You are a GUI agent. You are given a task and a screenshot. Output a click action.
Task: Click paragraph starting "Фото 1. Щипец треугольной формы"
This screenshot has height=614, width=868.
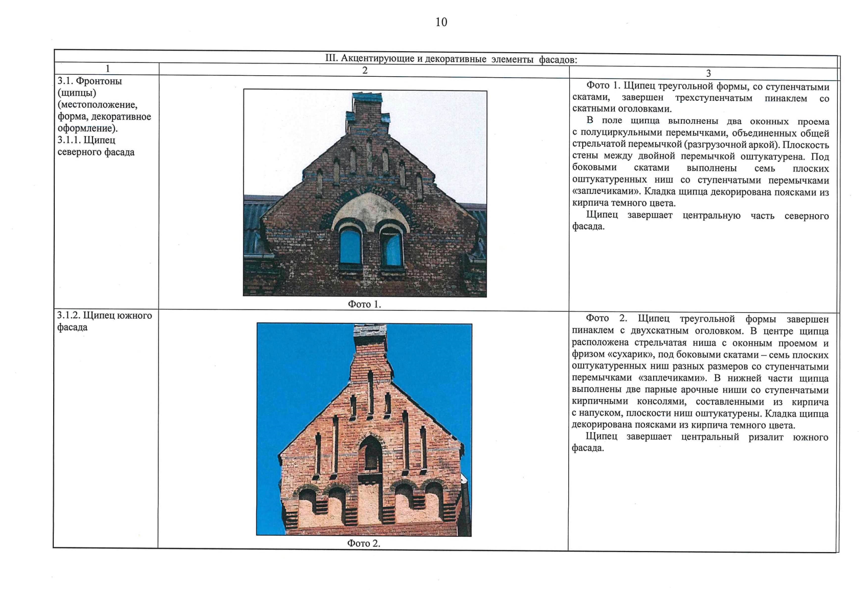click(x=700, y=97)
